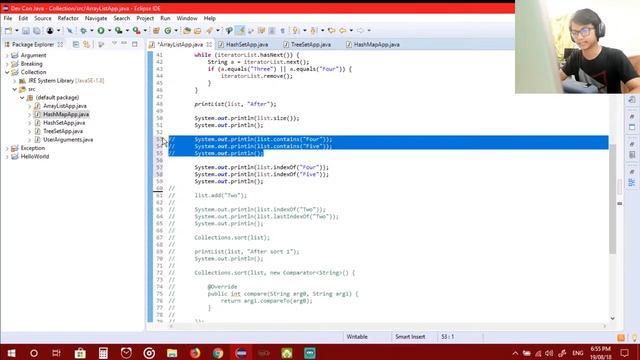
Task: Click the Open Task toolbar icon
Action: 198,30
